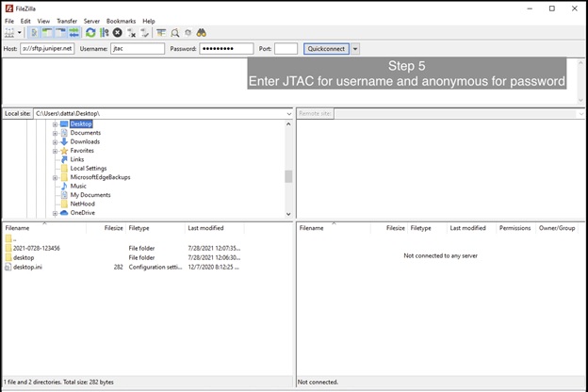This screenshot has width=588, height=392.
Task: Reconnect to the last server
Action: click(x=145, y=33)
